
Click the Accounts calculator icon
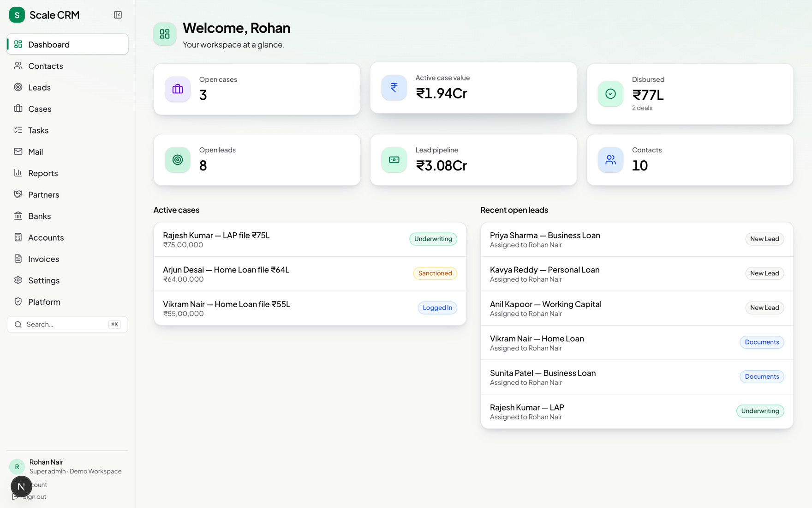18,237
